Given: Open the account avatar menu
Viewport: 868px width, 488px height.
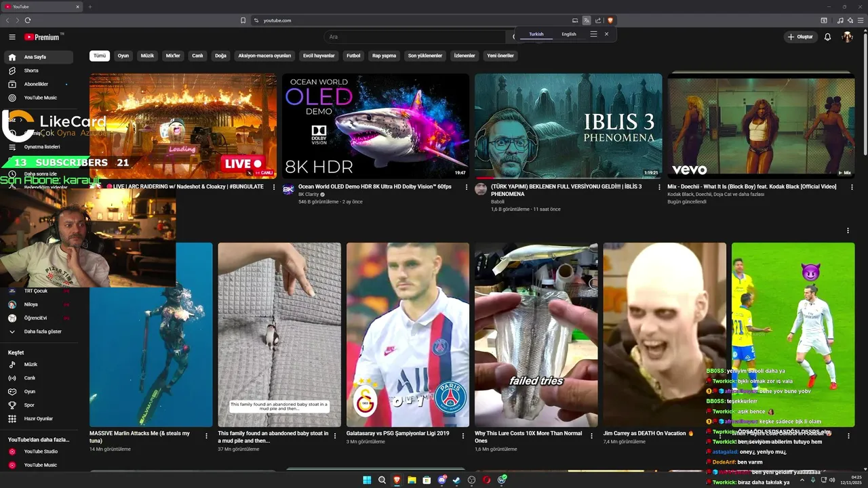Looking at the screenshot, I should pos(847,37).
